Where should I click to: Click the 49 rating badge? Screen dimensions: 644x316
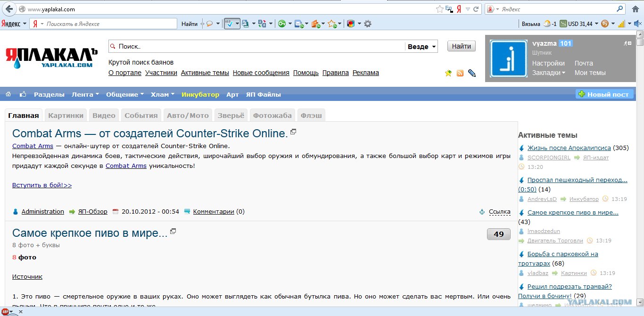point(499,234)
